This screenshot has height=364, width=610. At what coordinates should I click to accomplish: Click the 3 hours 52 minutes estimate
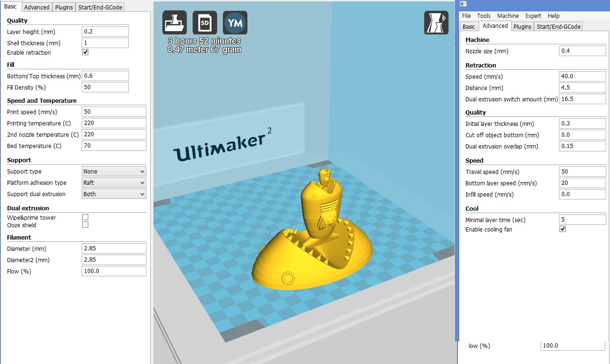point(204,41)
